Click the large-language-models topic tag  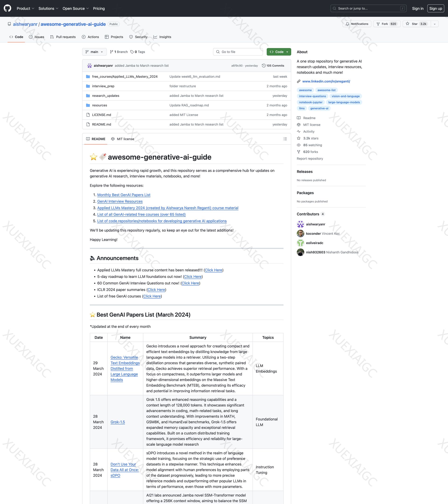[344, 102]
